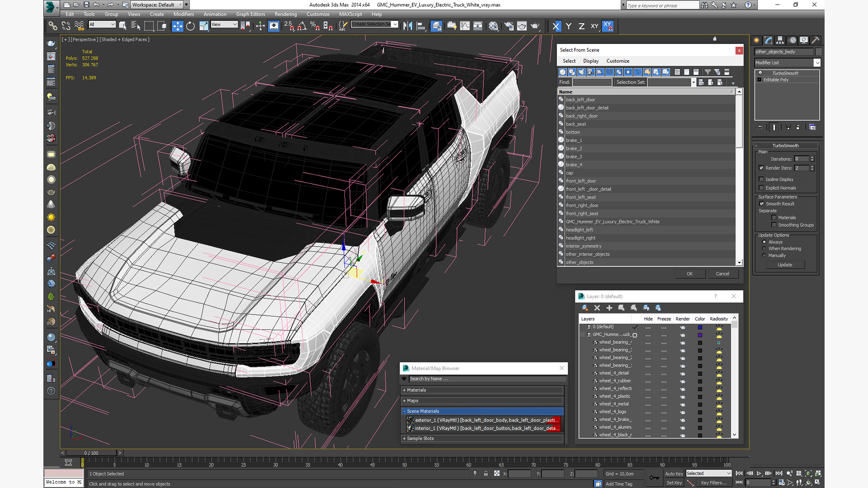Open Workspace Default dropdown

tap(180, 5)
